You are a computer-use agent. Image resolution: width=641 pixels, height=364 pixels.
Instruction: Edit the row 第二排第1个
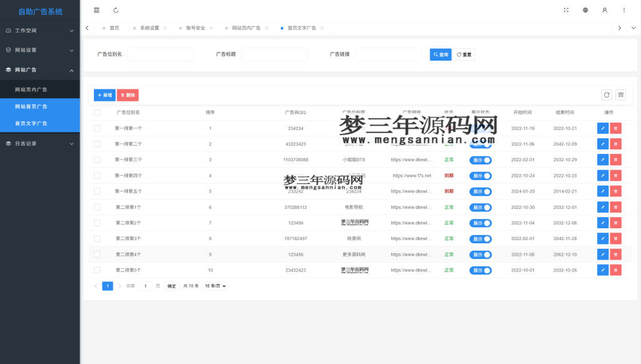click(603, 207)
